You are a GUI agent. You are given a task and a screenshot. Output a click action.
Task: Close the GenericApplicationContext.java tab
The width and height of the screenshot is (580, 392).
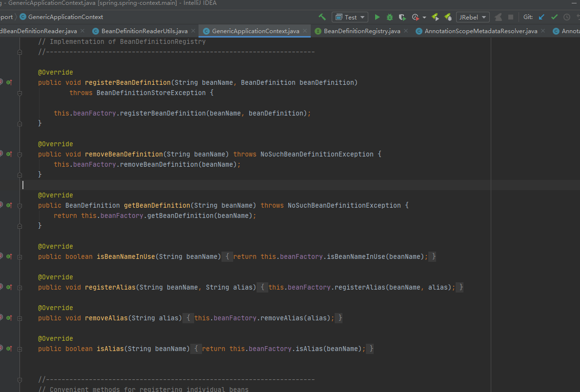click(x=305, y=31)
